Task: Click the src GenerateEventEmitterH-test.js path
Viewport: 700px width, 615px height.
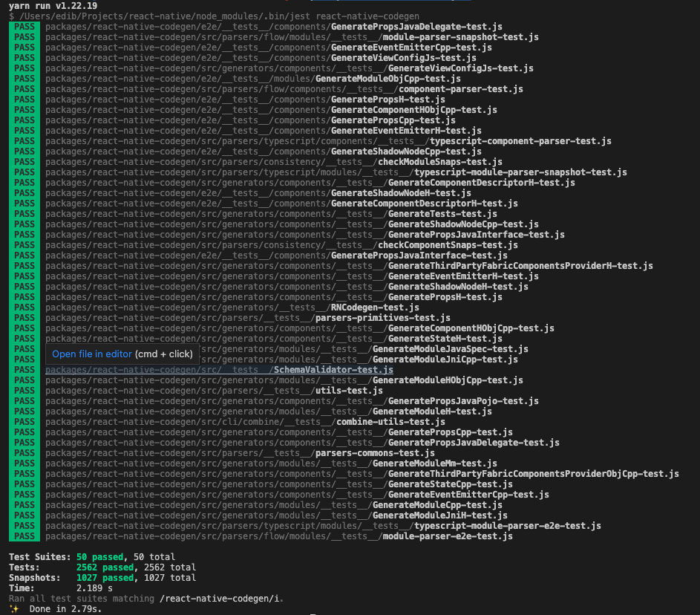Action: point(292,276)
